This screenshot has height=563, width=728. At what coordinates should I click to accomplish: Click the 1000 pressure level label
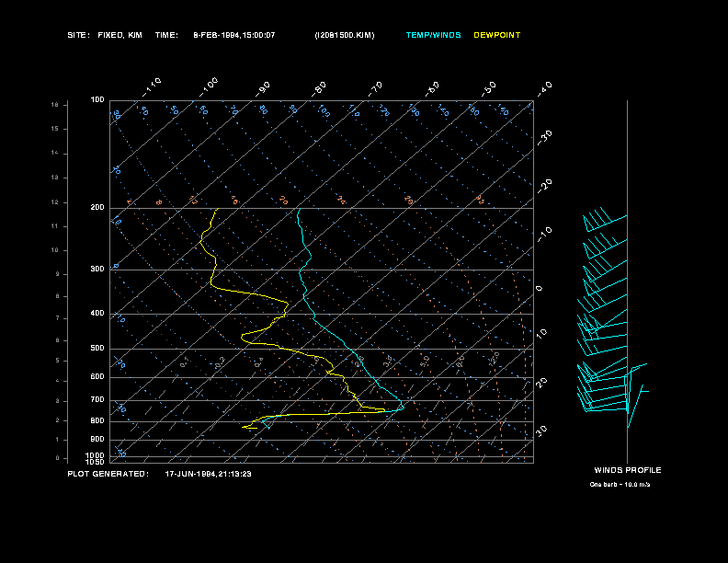[x=96, y=455]
